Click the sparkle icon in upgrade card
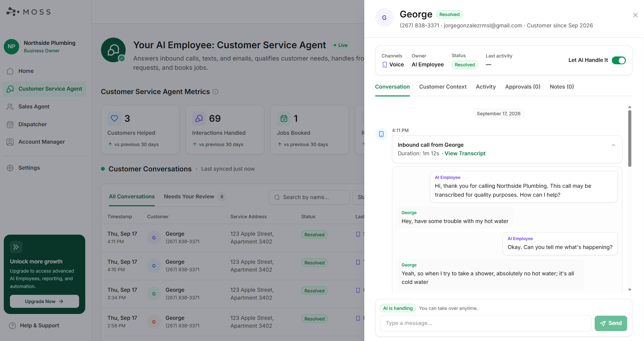644x341 pixels. (16, 247)
